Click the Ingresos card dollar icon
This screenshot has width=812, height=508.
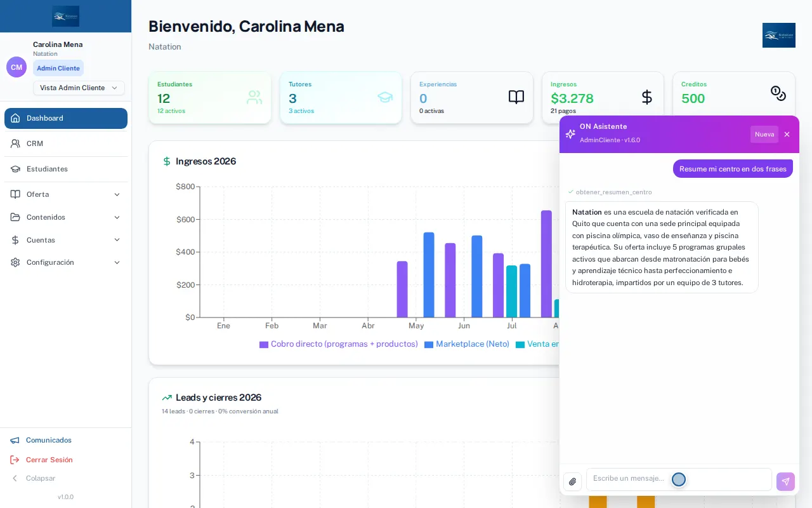click(647, 97)
